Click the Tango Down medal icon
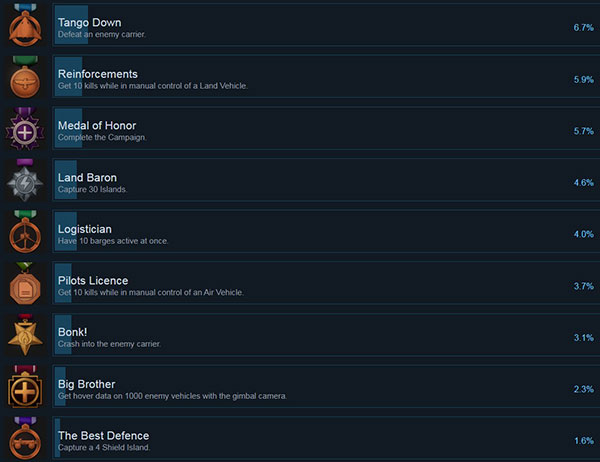This screenshot has height=462, width=600. [25, 25]
